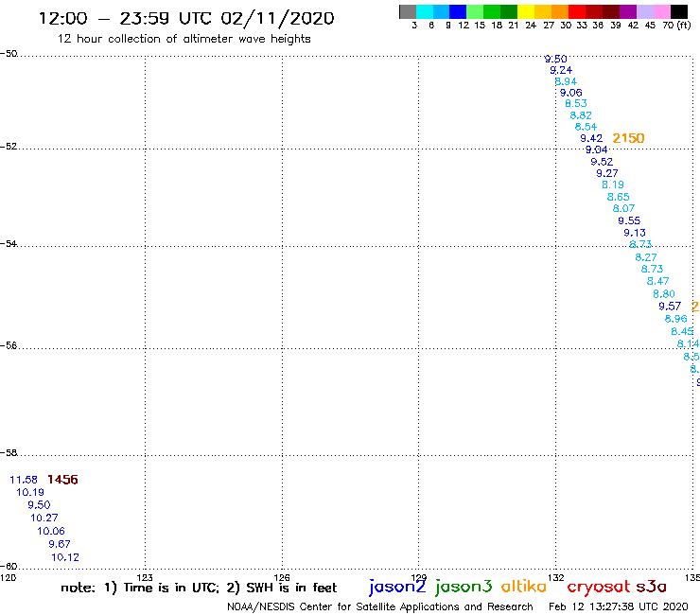Click the -52 latitude axis label

(9, 146)
